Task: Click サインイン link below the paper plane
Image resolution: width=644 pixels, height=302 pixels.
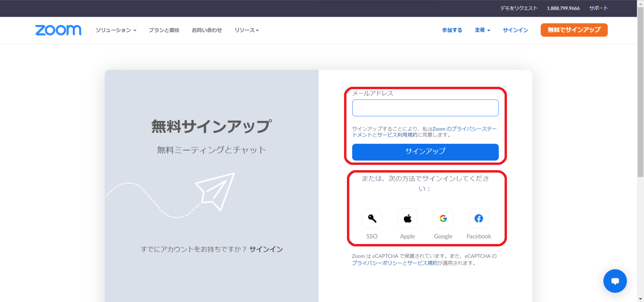Action: (x=266, y=249)
